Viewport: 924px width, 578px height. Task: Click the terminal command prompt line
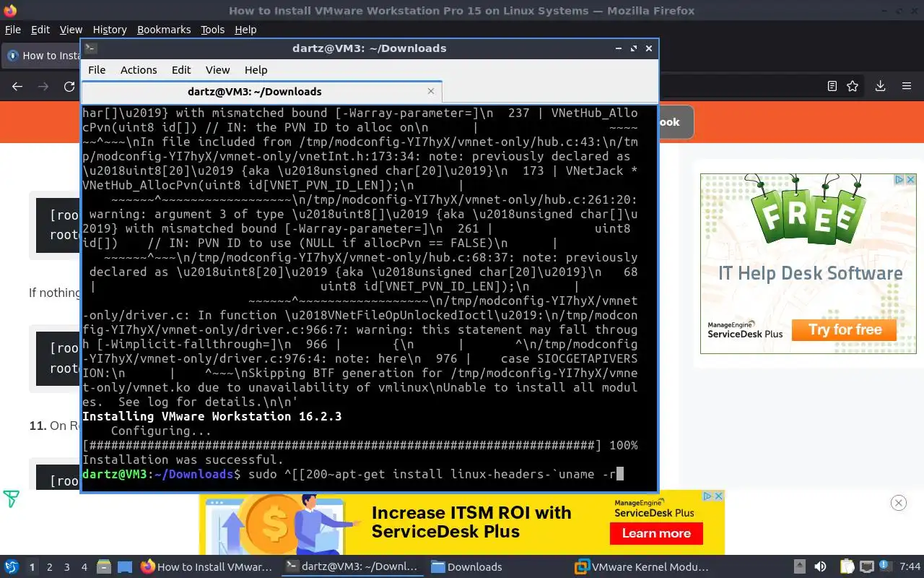click(x=353, y=474)
